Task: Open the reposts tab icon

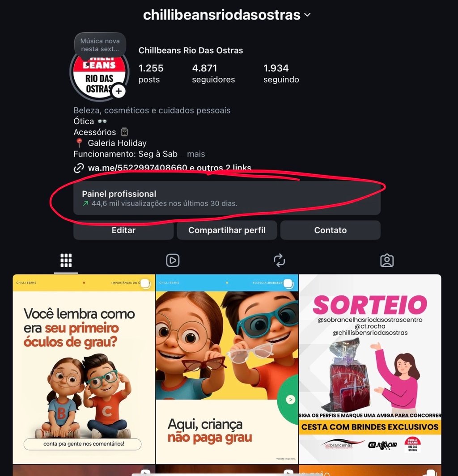Action: coord(279,261)
